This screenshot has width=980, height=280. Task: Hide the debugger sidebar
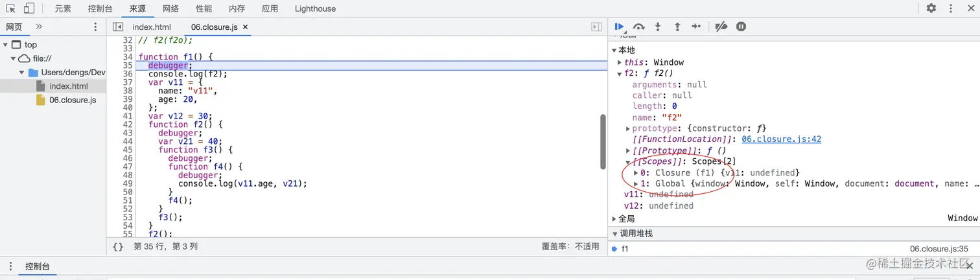pos(596,27)
